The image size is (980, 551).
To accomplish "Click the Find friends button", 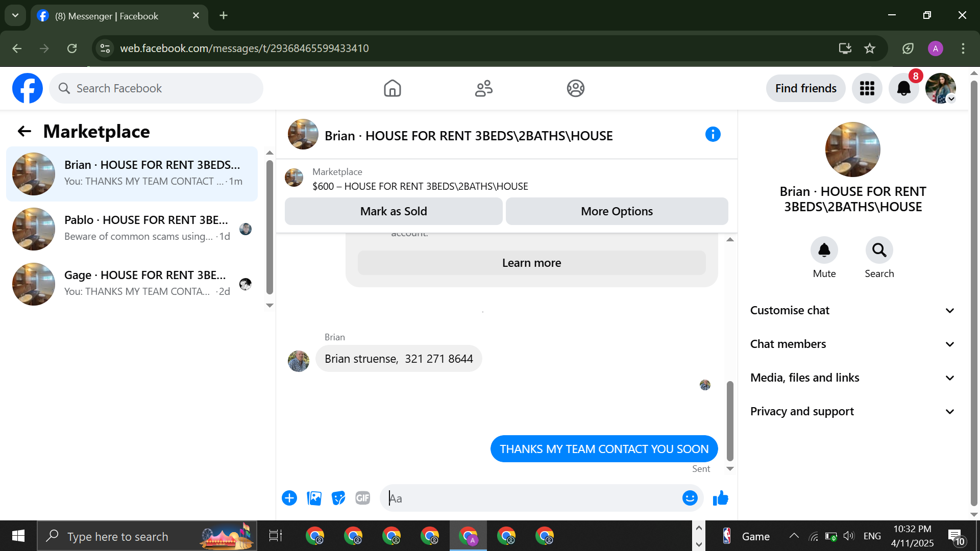I will (x=805, y=88).
